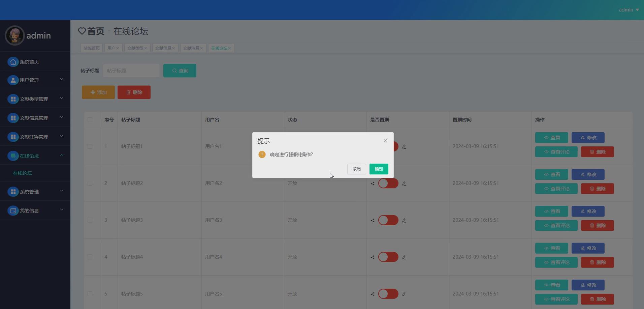Close the 用户 tab with its X
Image resolution: width=644 pixels, height=309 pixels.
point(118,48)
